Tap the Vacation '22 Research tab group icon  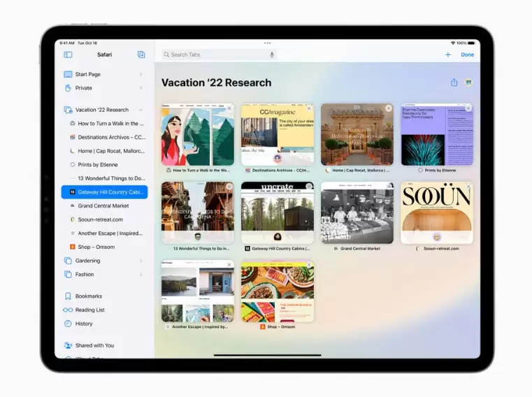tap(68, 110)
